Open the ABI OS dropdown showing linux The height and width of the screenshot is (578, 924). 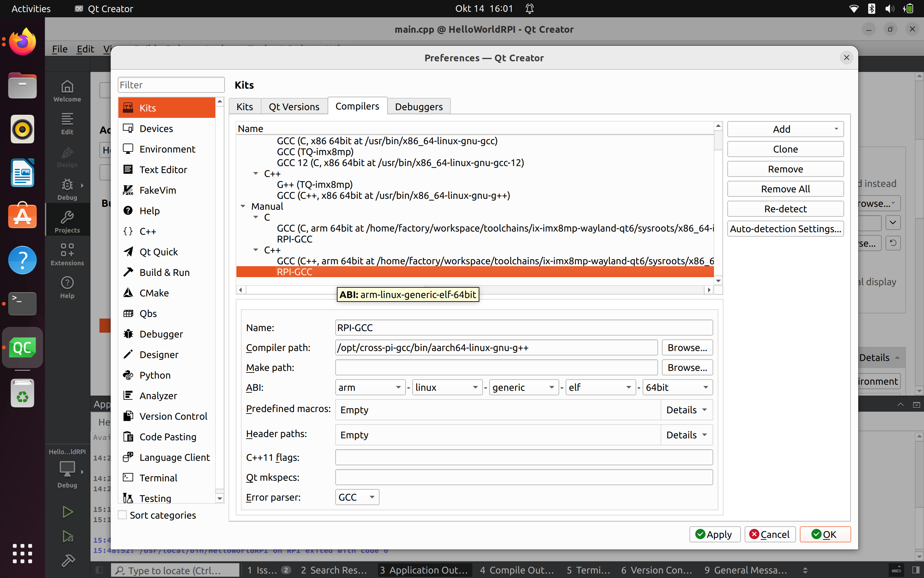point(447,387)
